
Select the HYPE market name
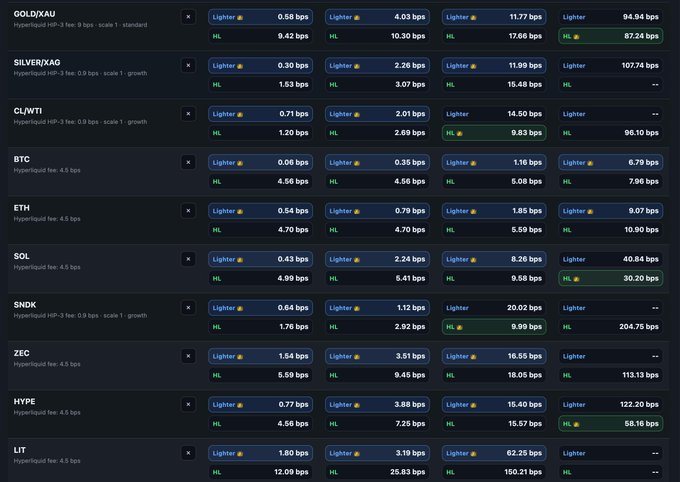(x=24, y=402)
